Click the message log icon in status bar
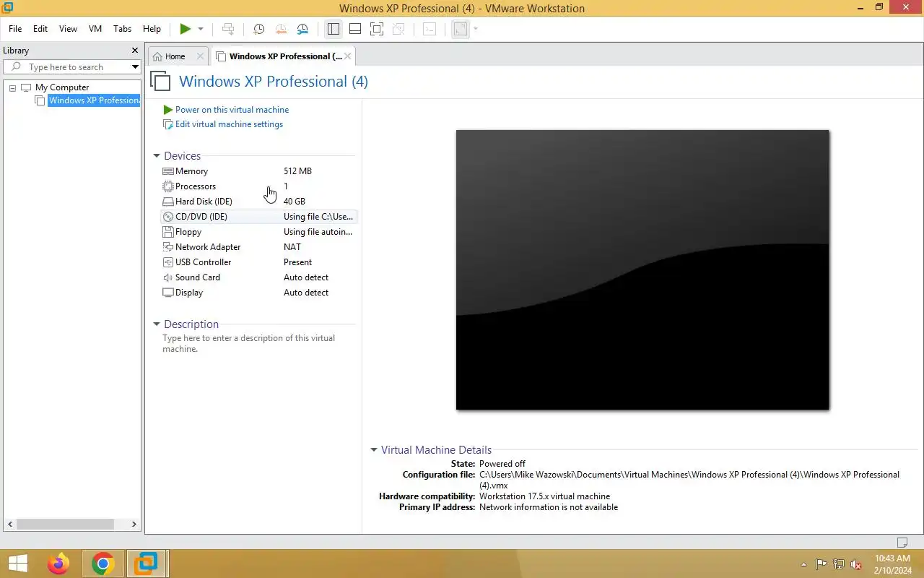Screen dimensions: 924x578 tap(902, 543)
